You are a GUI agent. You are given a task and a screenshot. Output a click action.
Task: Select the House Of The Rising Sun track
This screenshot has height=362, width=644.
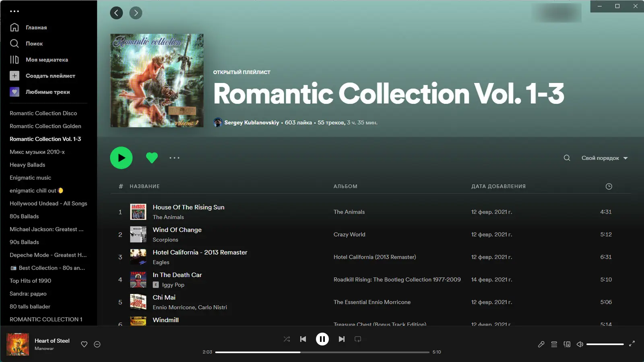pyautogui.click(x=188, y=207)
